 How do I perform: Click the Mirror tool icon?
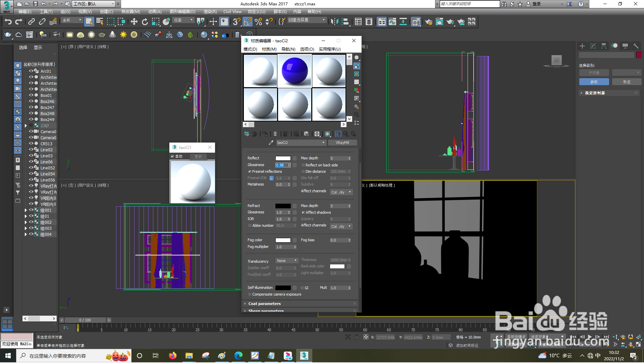point(334,22)
